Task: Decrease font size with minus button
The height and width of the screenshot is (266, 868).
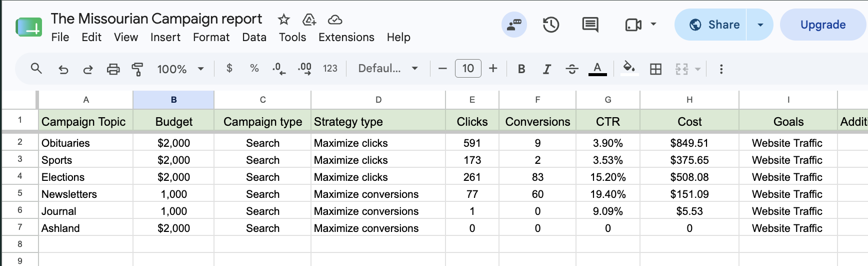Action: (442, 69)
